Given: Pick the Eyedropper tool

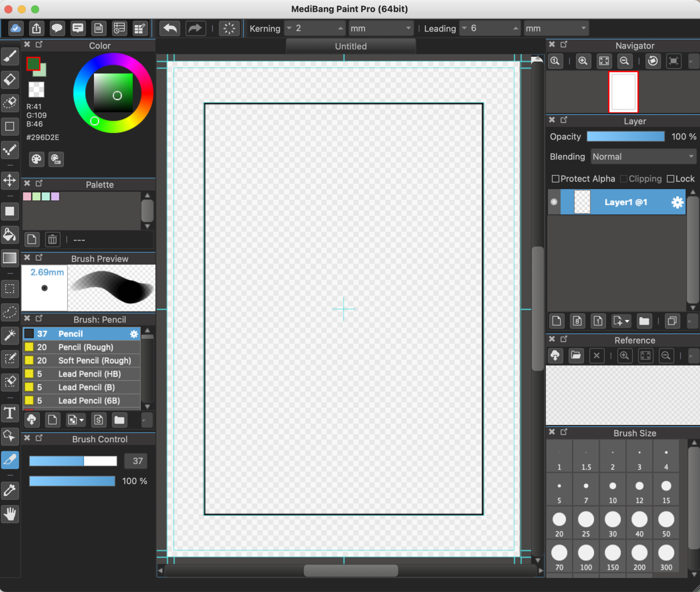Looking at the screenshot, I should tap(10, 491).
